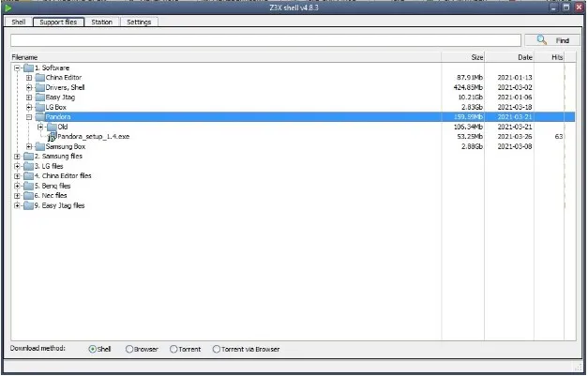The height and width of the screenshot is (376, 588).
Task: Click the 6. Nec files folder icon
Action: point(29,196)
